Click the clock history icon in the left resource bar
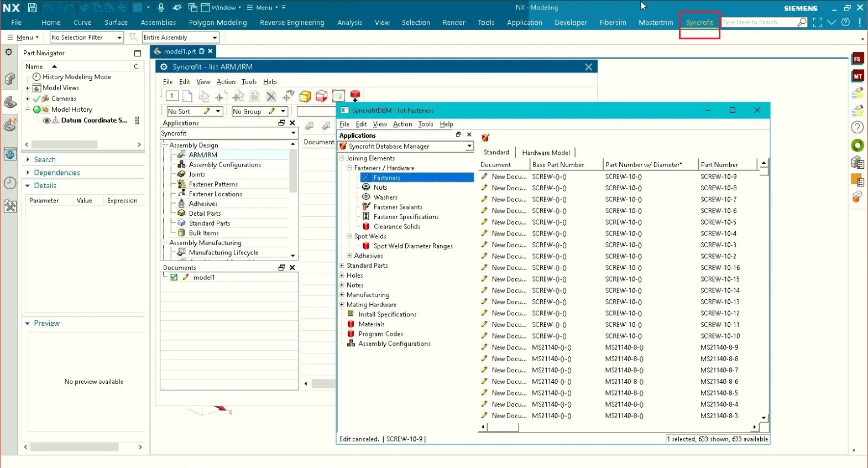Screen dimensions: 868x468 [10, 183]
